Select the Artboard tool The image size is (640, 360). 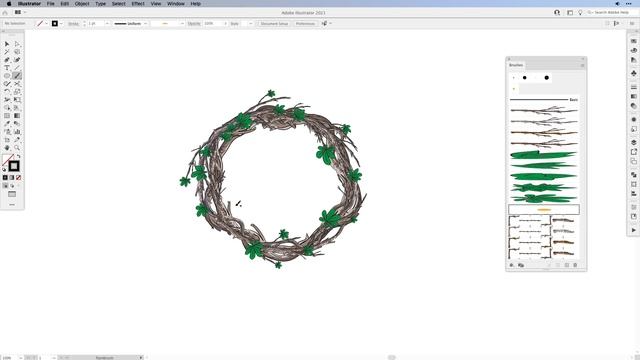[7, 140]
